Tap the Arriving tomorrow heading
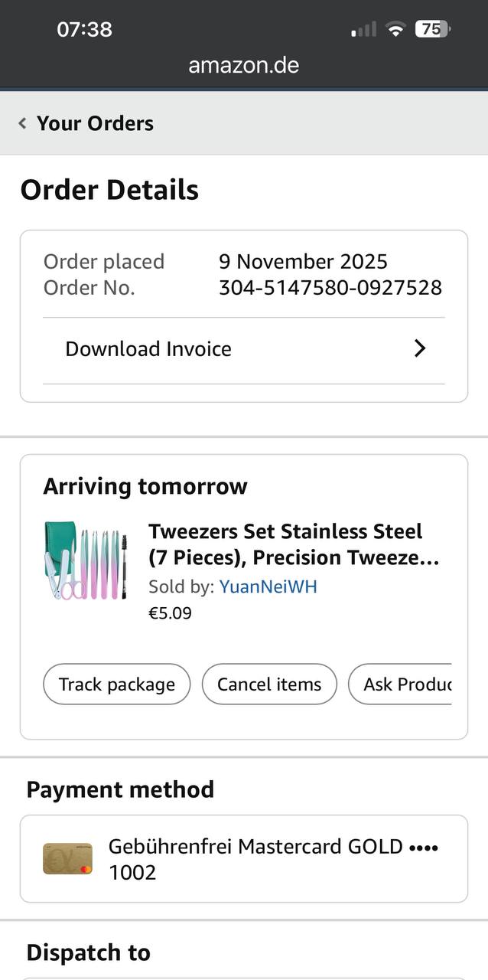Screen dimensions: 488x980 [145, 486]
